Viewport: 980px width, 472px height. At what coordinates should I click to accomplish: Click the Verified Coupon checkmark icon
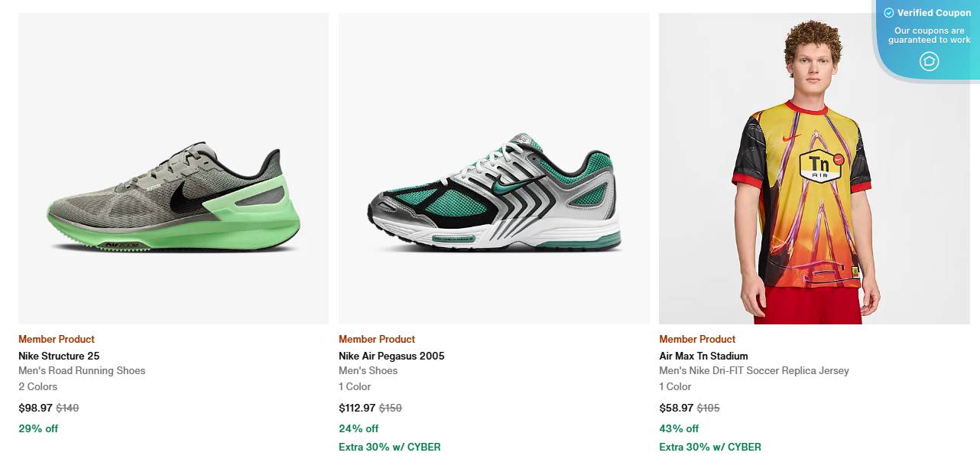(x=889, y=12)
